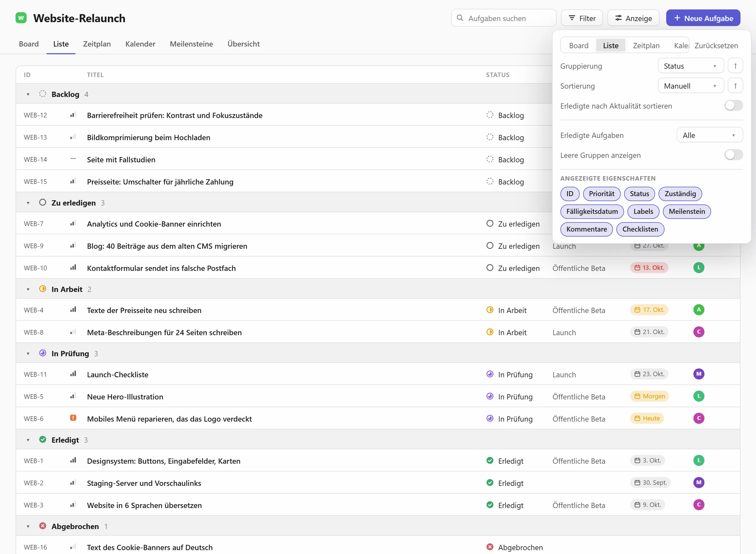756x554 pixels.
Task: Click avatar L in Kontaktformular row
Action: [x=699, y=268]
